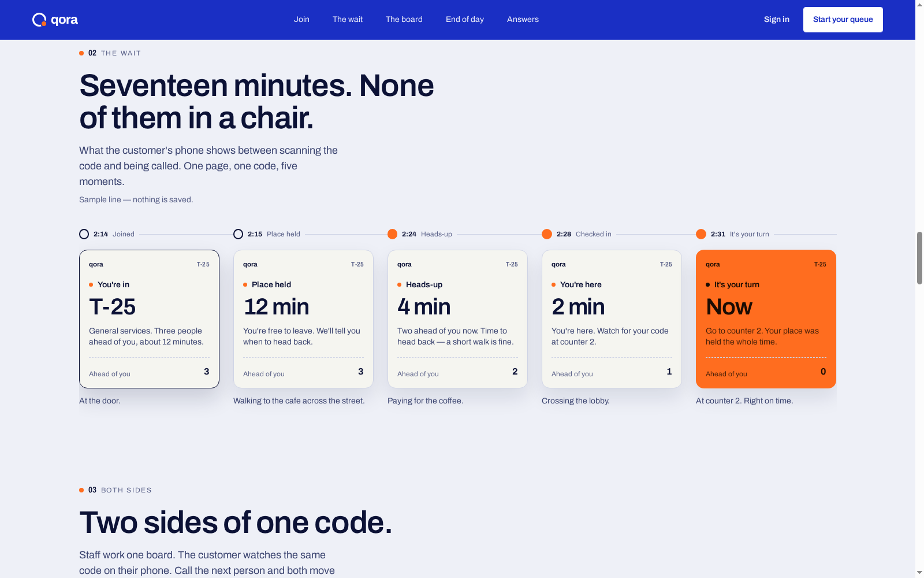Click the Sign in link
924x578 pixels.
[776, 20]
